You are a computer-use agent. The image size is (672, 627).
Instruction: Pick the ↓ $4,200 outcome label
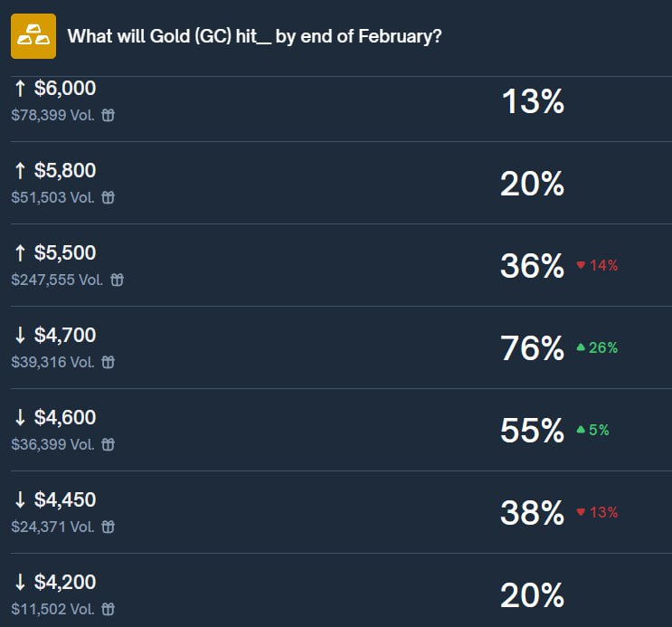coord(55,582)
